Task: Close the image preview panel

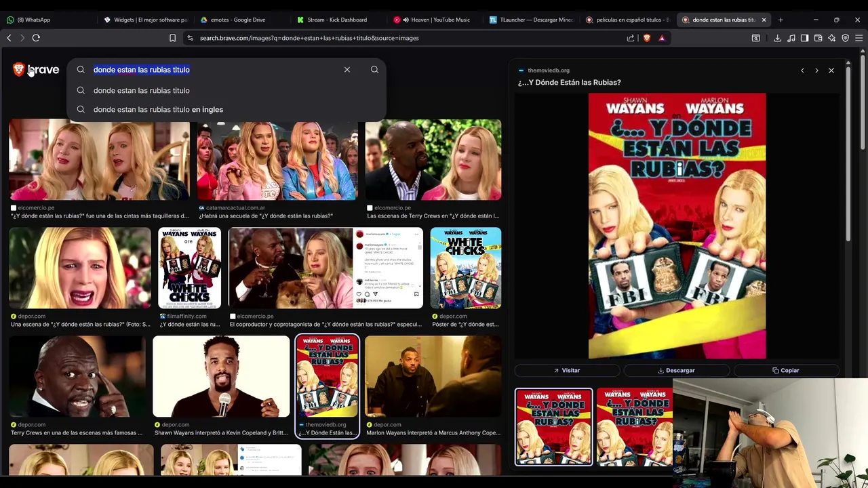Action: 831,70
